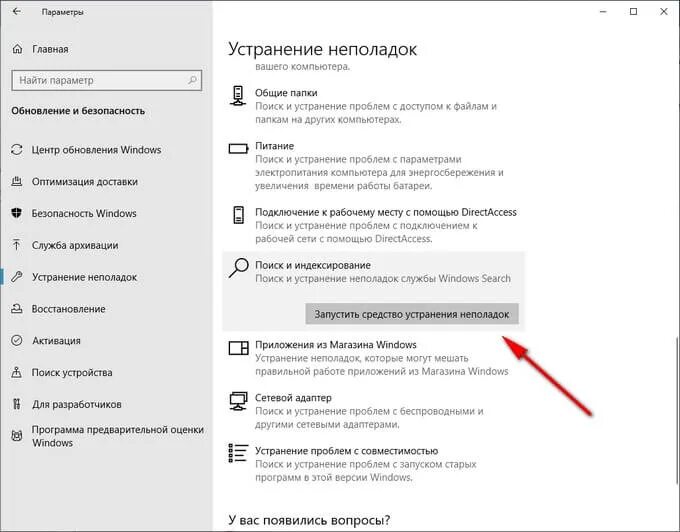The image size is (680, 532).
Task: Click the Питание battery icon
Action: coord(239,149)
